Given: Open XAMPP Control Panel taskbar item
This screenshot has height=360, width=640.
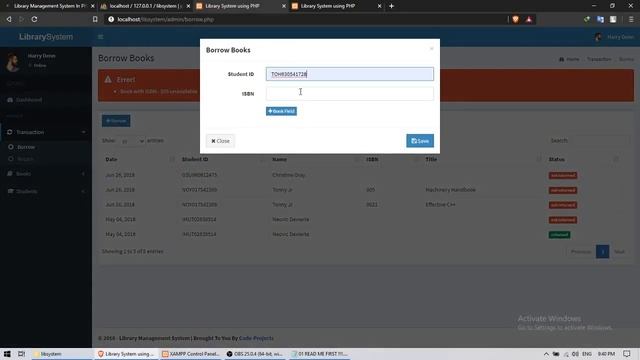Looking at the screenshot, I should click(191, 354).
